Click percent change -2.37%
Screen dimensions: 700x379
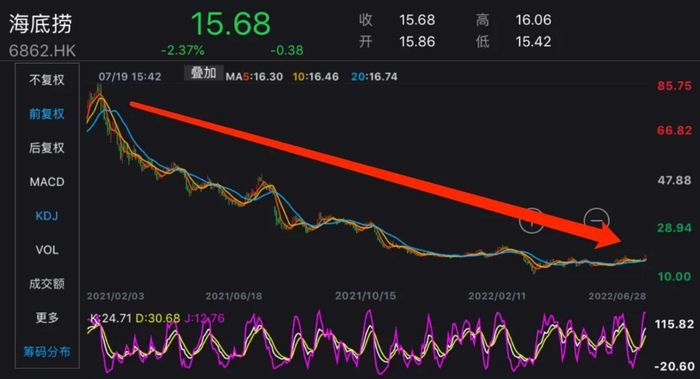point(183,50)
